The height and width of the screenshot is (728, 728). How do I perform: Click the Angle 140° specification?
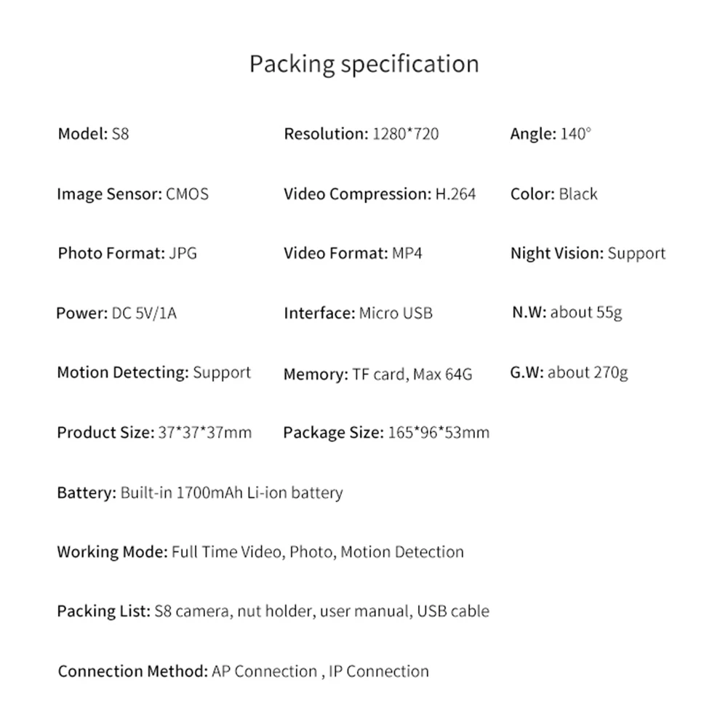pyautogui.click(x=551, y=134)
